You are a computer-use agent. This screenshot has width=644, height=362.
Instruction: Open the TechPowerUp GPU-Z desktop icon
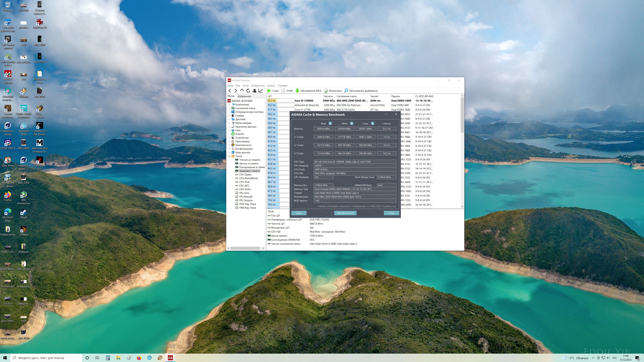pos(8,60)
